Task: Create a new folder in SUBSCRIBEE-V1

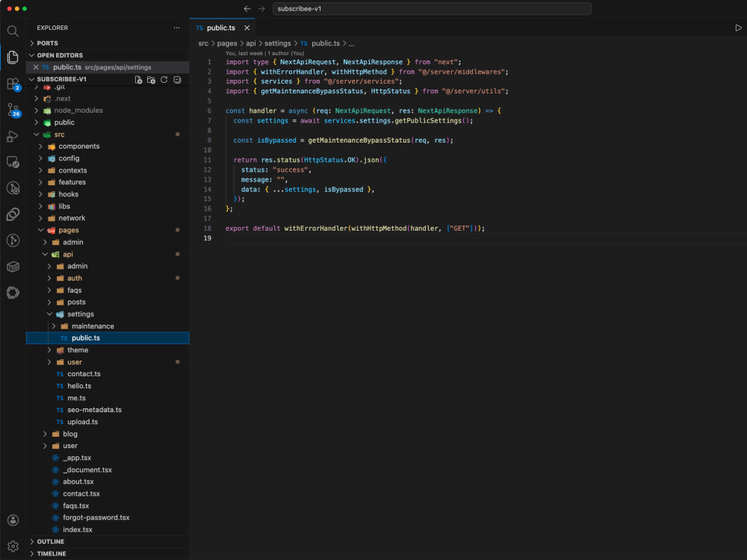Action: click(151, 80)
